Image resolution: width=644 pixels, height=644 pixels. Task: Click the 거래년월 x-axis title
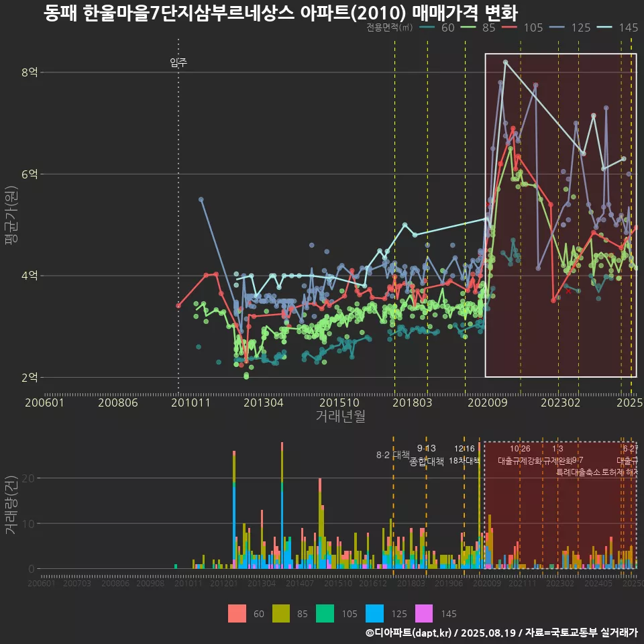coord(341,416)
